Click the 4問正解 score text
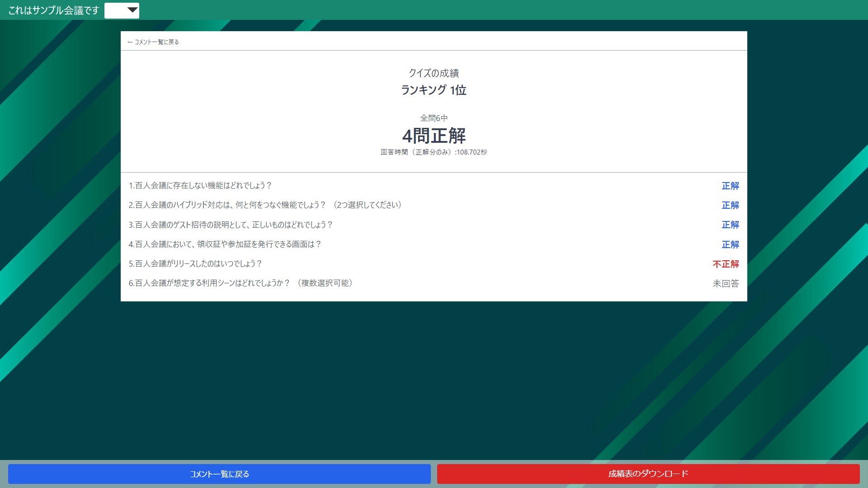Image resolution: width=868 pixels, height=488 pixels. (x=434, y=136)
